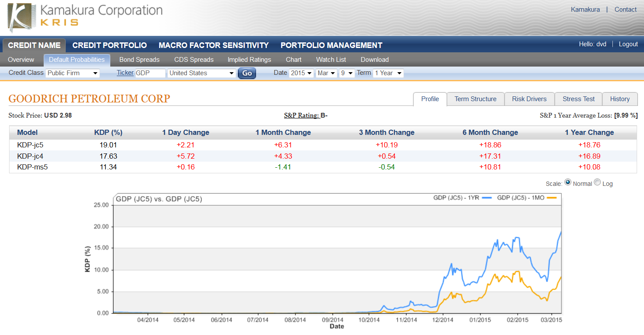Navigate to MACRO FACTOR SENSITIVITY

pos(214,45)
